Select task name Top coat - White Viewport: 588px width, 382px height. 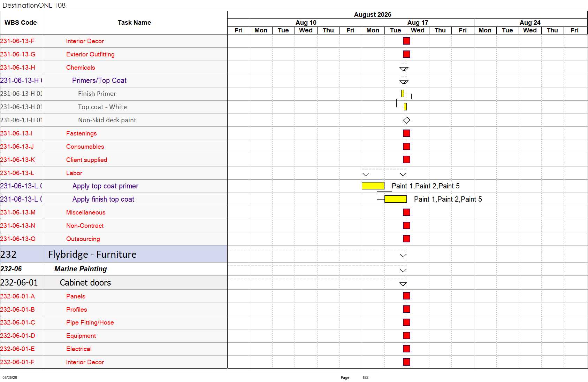click(x=102, y=107)
